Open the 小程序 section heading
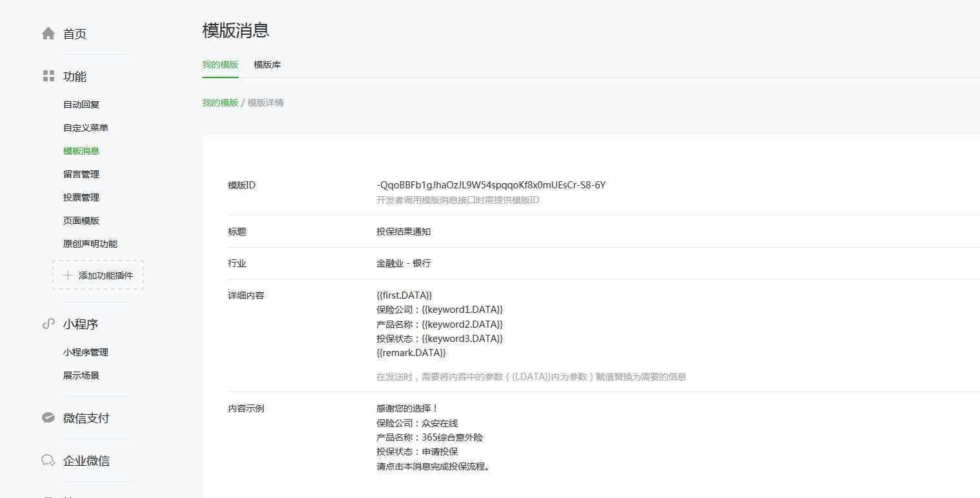The width and height of the screenshot is (980, 498). tap(81, 324)
